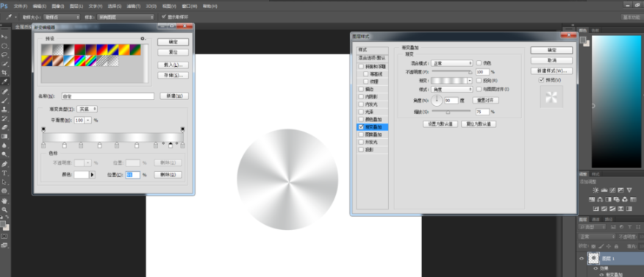Click 新建样式(W)... button

(x=551, y=71)
